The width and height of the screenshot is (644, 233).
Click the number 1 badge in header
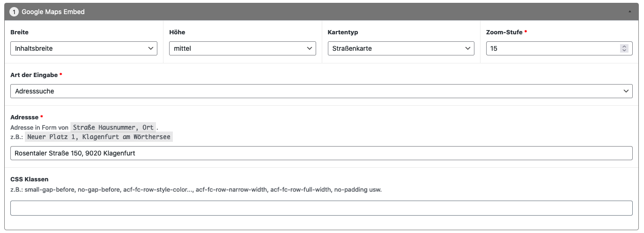pyautogui.click(x=14, y=12)
